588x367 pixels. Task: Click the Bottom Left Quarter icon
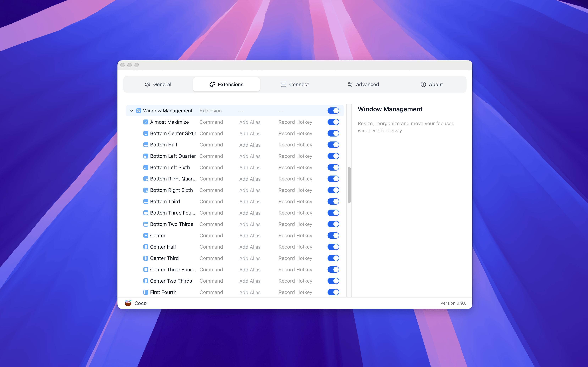(x=145, y=156)
